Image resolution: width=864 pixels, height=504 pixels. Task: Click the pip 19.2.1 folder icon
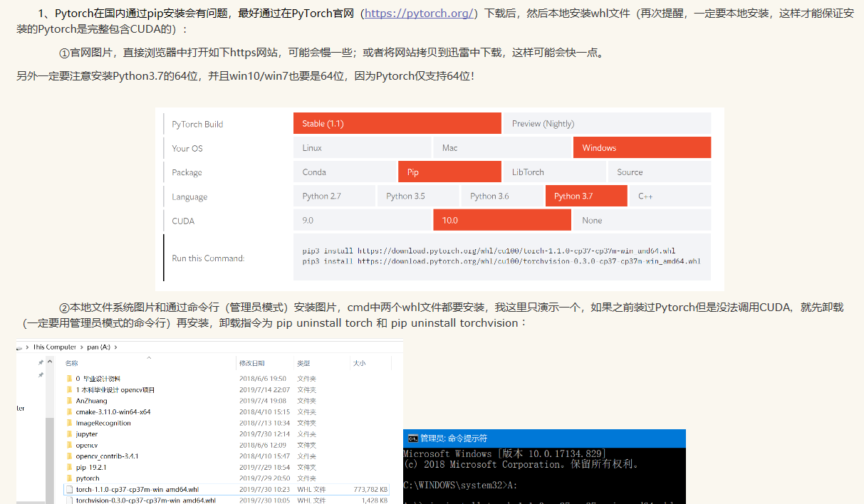tap(71, 467)
